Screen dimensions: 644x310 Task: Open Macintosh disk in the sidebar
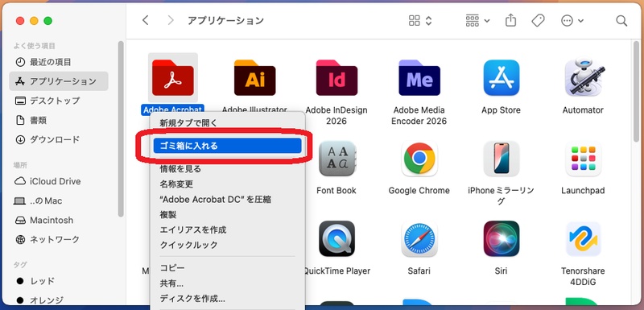(59, 220)
